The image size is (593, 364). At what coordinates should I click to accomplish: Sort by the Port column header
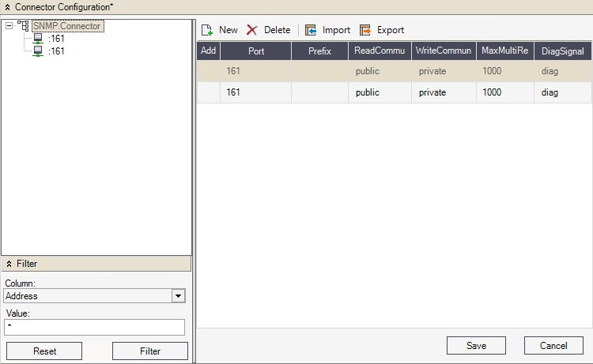pyautogui.click(x=256, y=51)
